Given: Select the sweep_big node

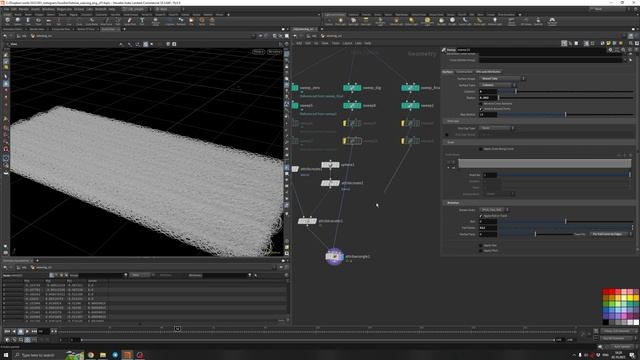Looking at the screenshot, I should point(352,88).
